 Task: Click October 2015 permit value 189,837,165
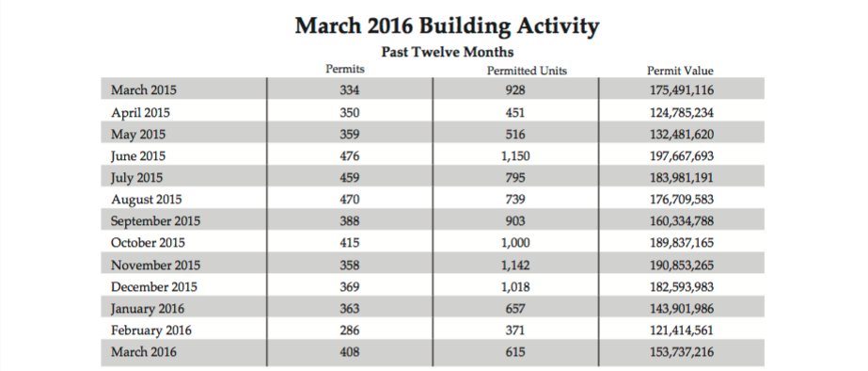coord(682,243)
